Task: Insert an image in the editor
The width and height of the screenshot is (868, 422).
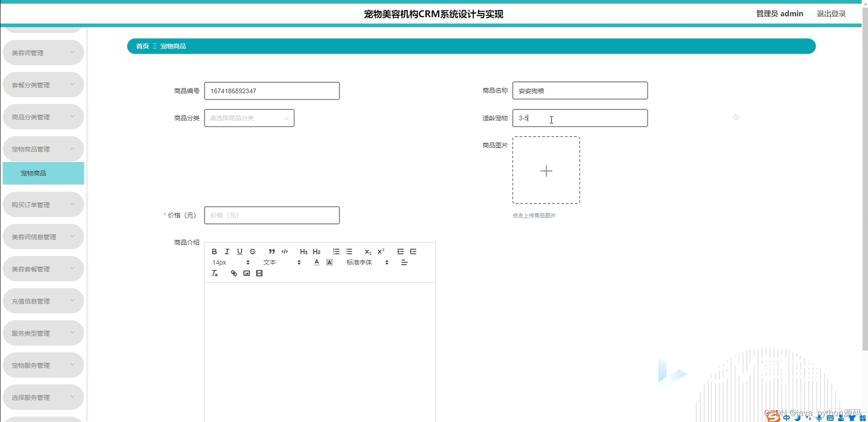Action: tap(247, 273)
